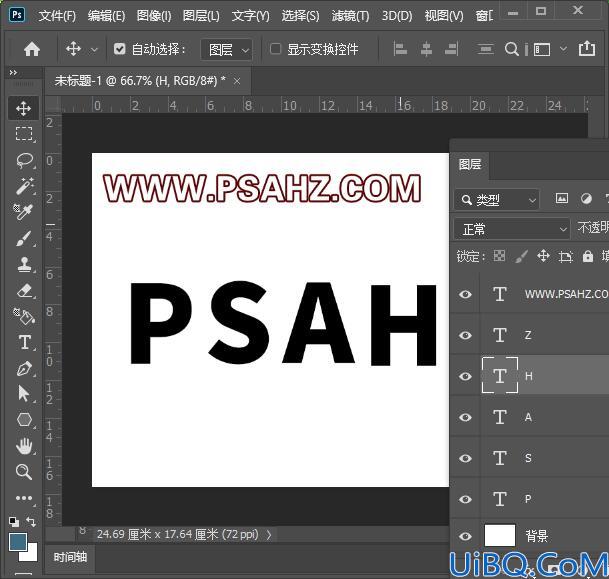Hide the P text layer
This screenshot has height=579, width=609.
(465, 499)
